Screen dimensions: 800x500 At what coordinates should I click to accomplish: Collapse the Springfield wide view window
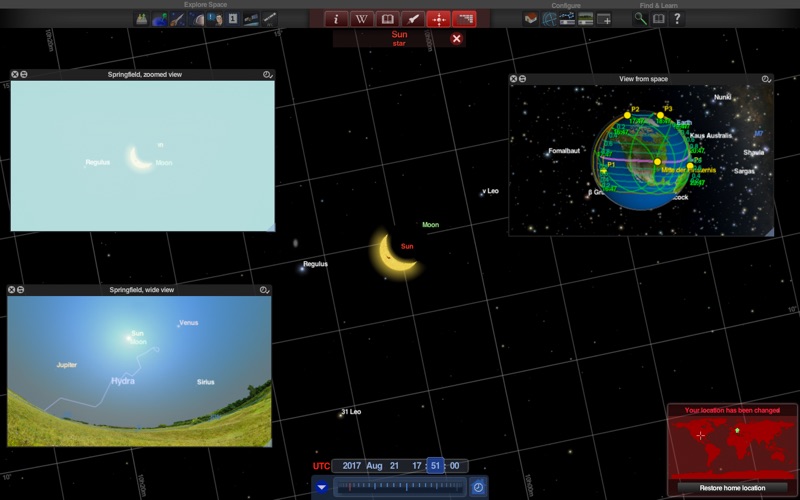(20, 290)
